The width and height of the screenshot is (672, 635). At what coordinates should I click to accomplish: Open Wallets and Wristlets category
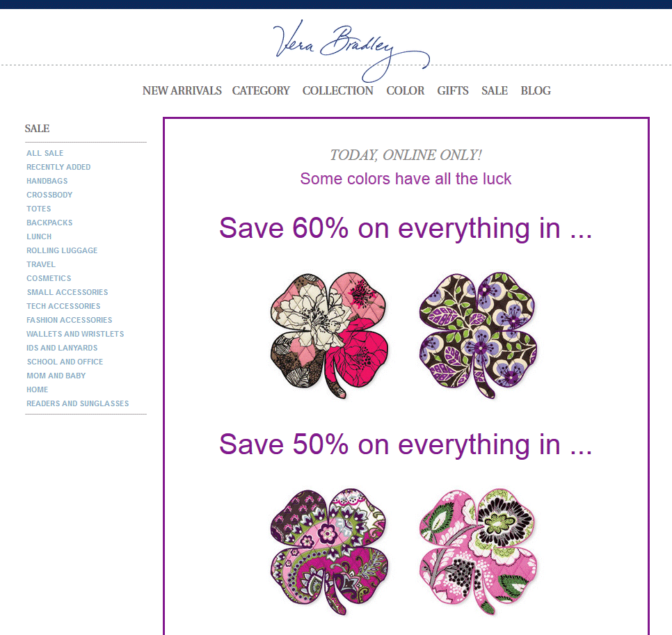pyautogui.click(x=75, y=334)
